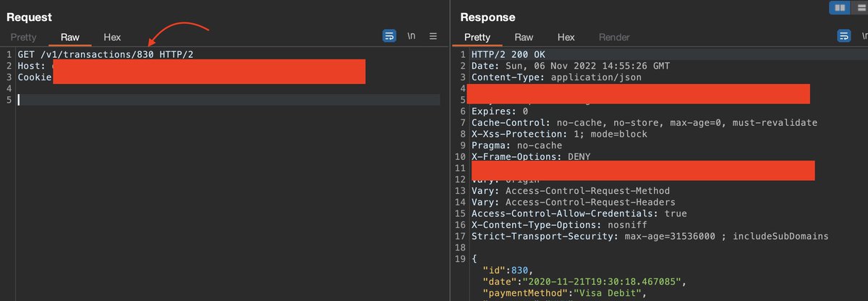
Task: Click the Strict-Transport-Security header line
Action: coord(650,236)
